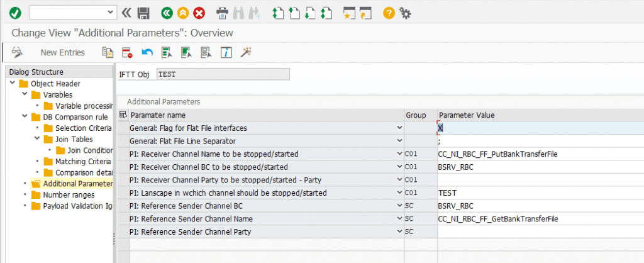Open dropdown for Reference Sender Channel Name row
The height and width of the screenshot is (263, 644).
(399, 218)
